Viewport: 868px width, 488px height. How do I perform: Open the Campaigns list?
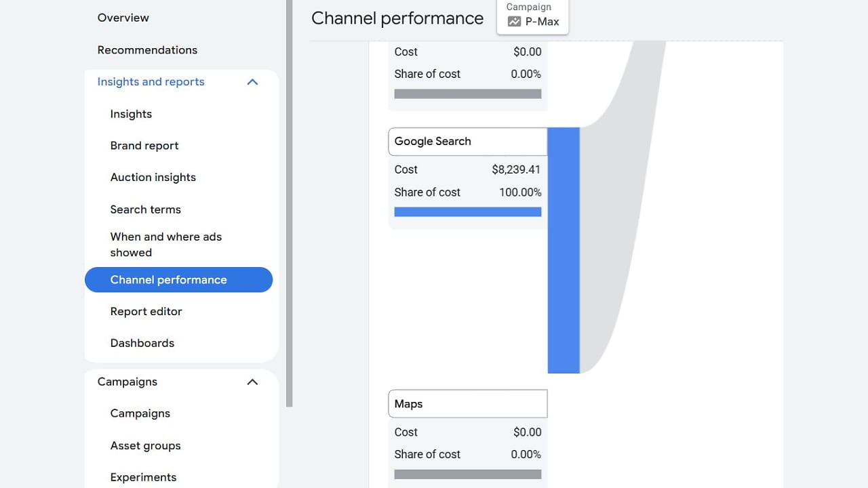pos(140,413)
